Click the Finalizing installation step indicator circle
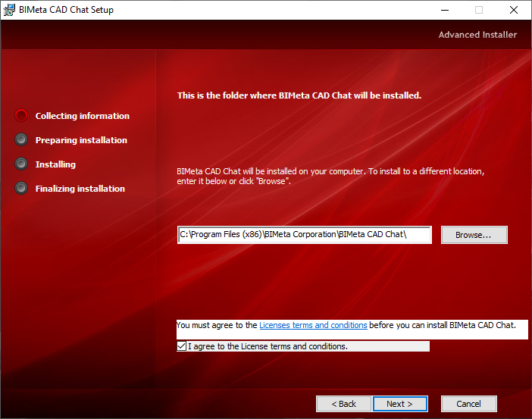This screenshot has height=419, width=532. click(21, 188)
